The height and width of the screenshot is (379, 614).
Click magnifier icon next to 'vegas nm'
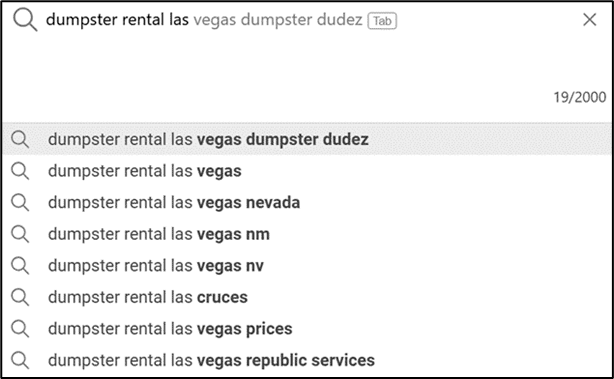point(20,234)
